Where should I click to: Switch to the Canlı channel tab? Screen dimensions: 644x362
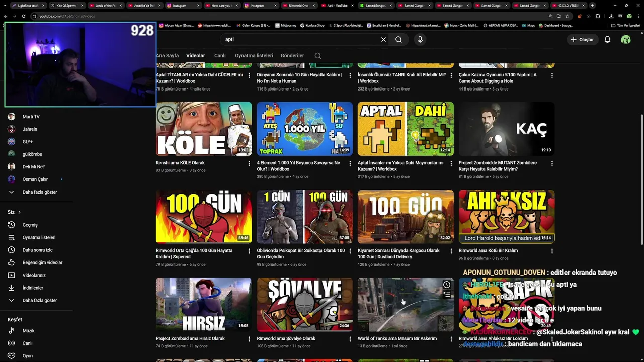coord(220,56)
